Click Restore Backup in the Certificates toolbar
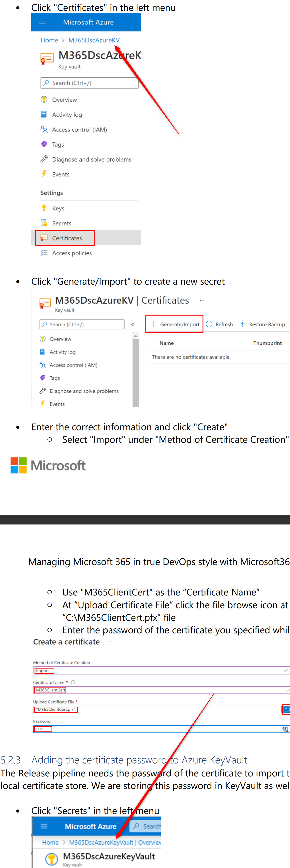 pos(262,324)
